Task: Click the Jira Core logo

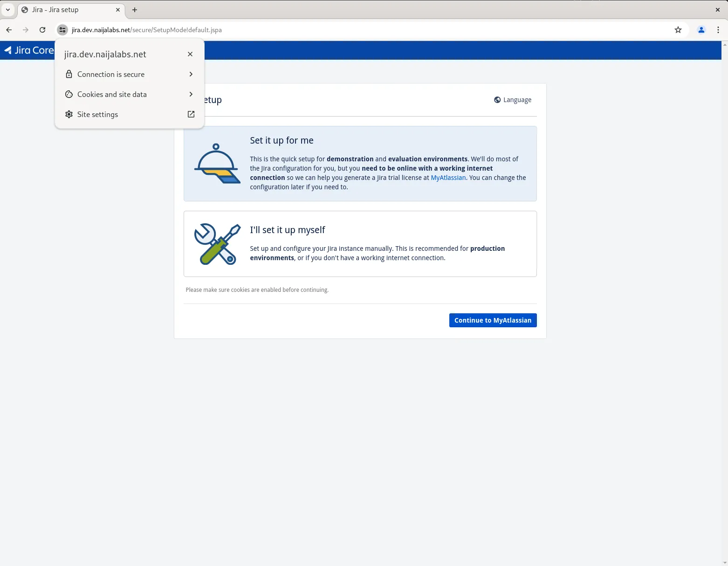Action: pyautogui.click(x=29, y=50)
